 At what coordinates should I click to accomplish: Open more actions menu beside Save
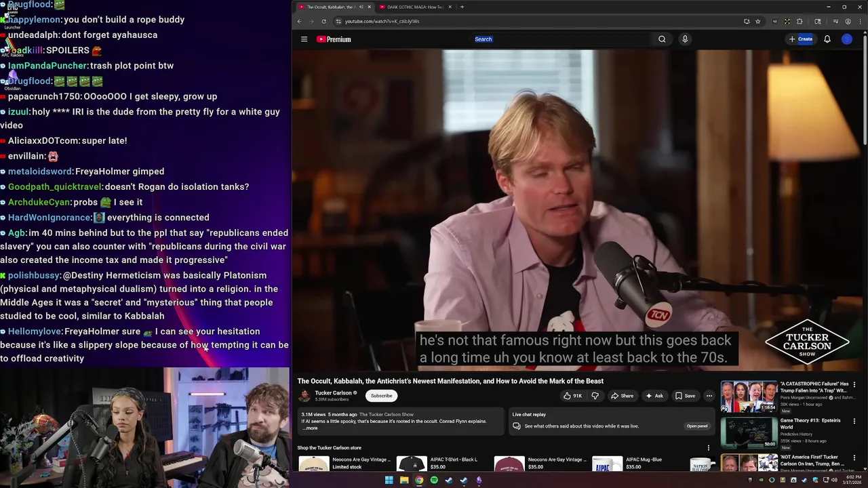point(709,396)
